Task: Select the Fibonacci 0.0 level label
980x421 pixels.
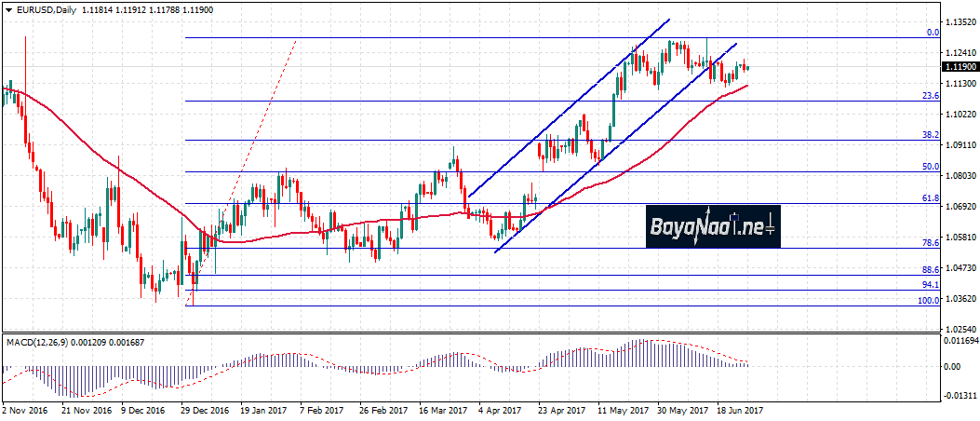Action: [932, 32]
